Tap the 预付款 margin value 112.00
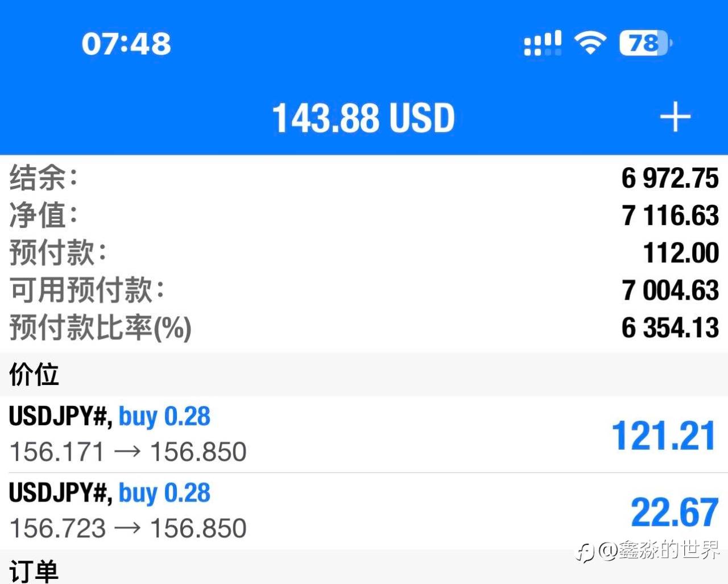 [x=680, y=252]
